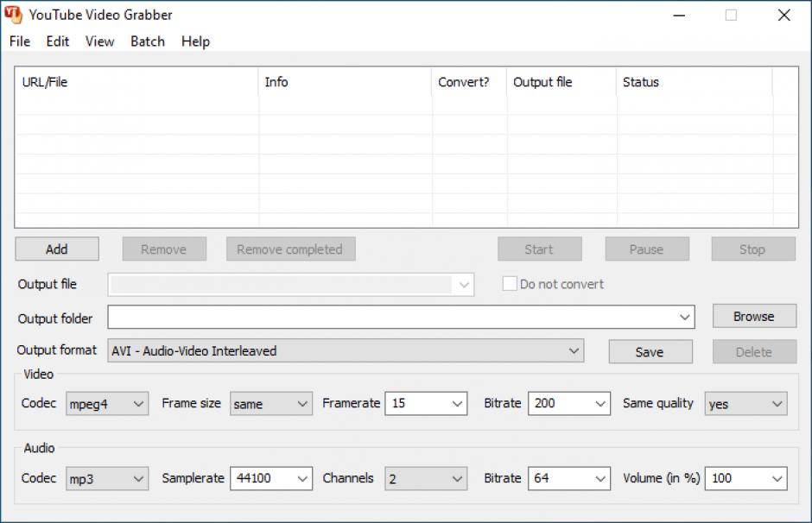Click the Convert? column header
The width and height of the screenshot is (812, 523).
(x=469, y=82)
